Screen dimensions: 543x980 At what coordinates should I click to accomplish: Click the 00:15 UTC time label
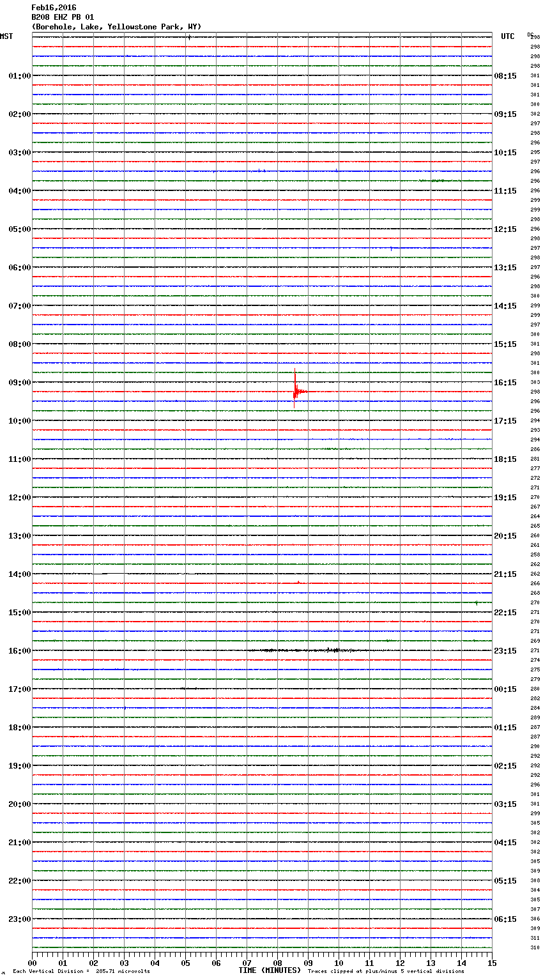point(505,689)
